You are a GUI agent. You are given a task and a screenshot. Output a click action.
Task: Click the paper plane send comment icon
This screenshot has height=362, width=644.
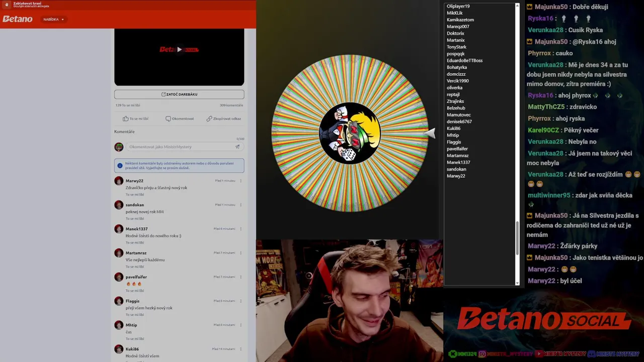pyautogui.click(x=237, y=147)
